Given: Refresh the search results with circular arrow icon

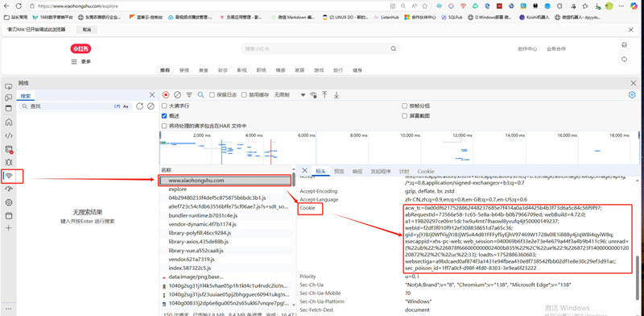Looking at the screenshot, I should pos(139,106).
